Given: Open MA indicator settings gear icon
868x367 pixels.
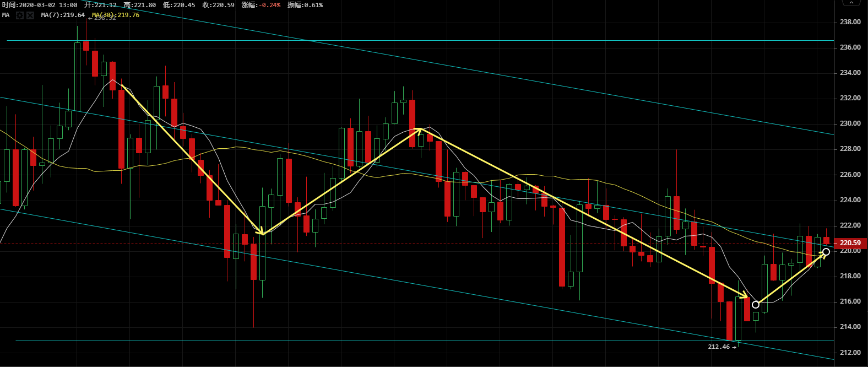Looking at the screenshot, I should (20, 15).
